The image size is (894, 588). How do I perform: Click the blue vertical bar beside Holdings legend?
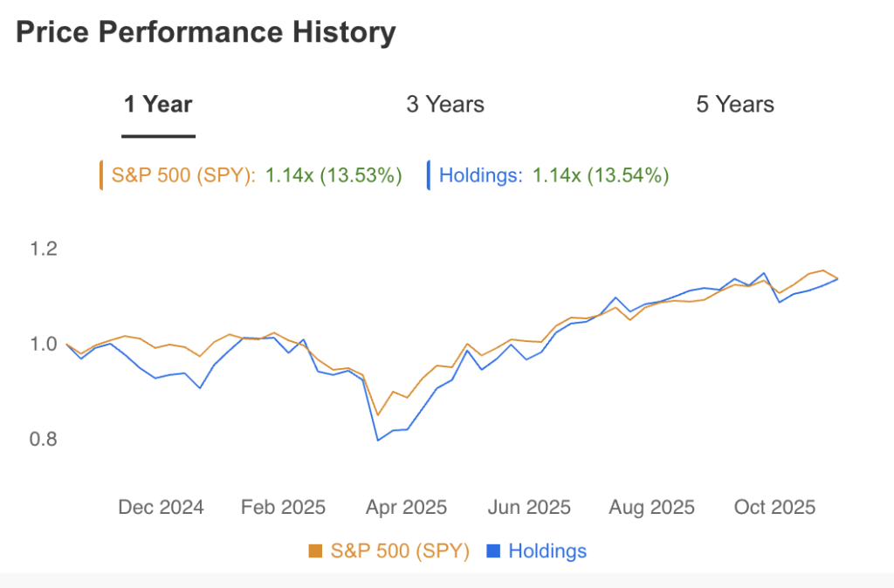(x=428, y=174)
